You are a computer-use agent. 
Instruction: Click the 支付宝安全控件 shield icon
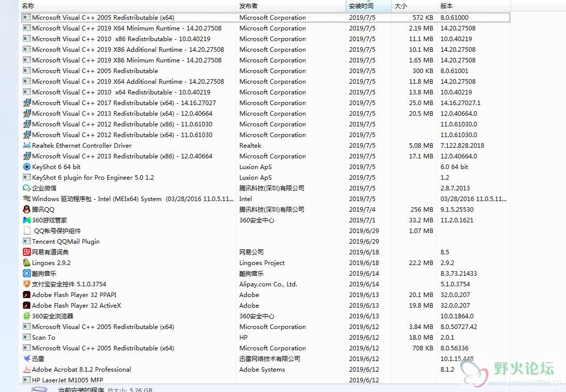(27, 284)
